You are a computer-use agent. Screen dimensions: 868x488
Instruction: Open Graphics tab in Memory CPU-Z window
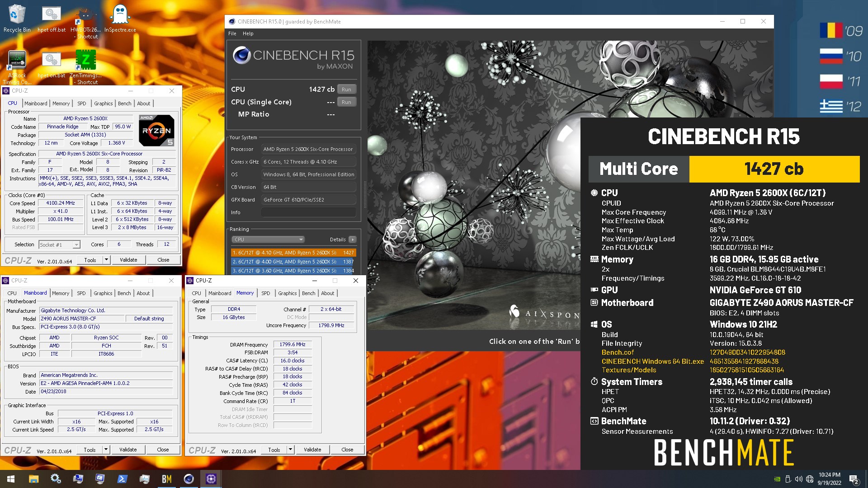point(288,293)
